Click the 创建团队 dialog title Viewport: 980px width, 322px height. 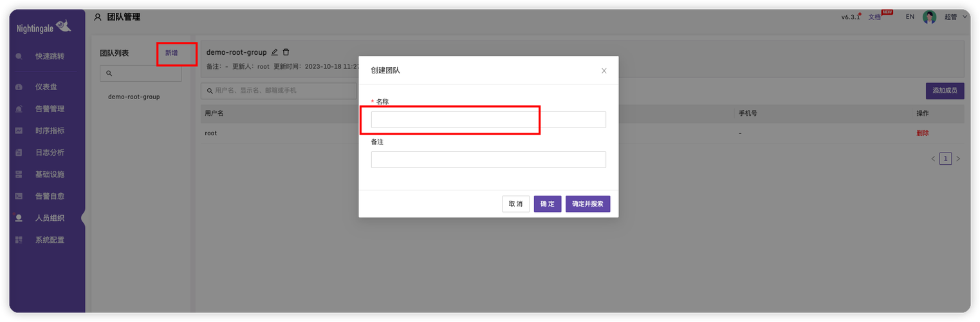385,70
